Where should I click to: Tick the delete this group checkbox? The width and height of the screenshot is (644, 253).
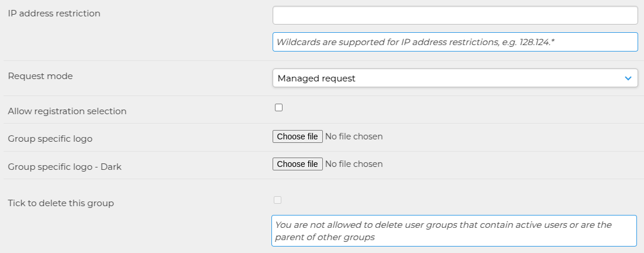pyautogui.click(x=278, y=200)
